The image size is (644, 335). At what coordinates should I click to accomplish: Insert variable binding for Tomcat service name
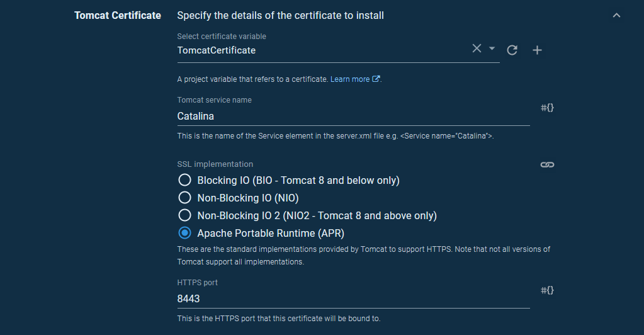[x=547, y=108]
